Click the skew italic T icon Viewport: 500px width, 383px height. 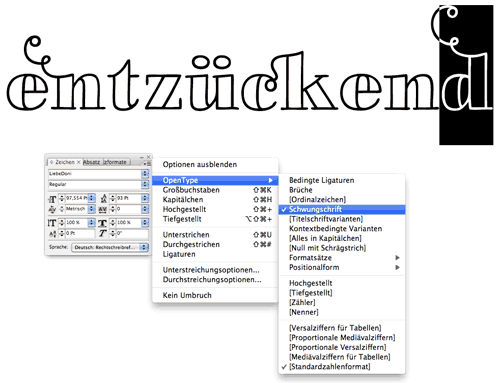point(103,234)
